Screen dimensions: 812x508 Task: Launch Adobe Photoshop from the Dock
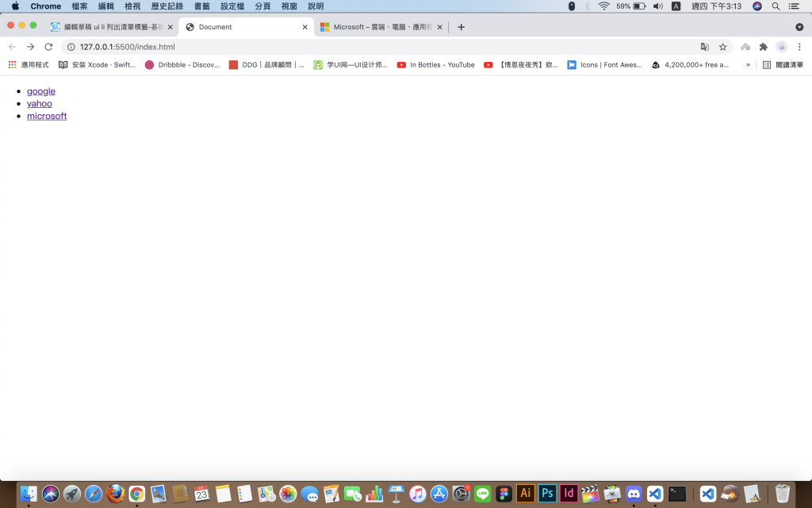[547, 493]
